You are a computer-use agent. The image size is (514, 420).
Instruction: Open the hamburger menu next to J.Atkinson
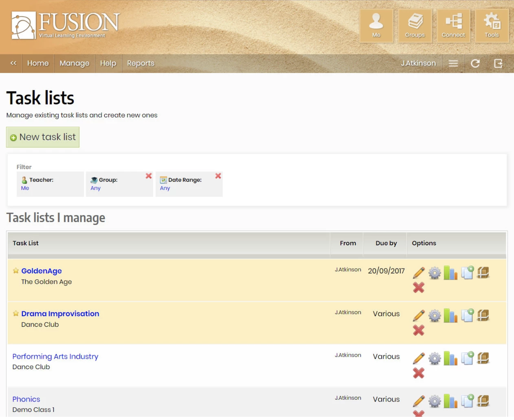coord(453,63)
